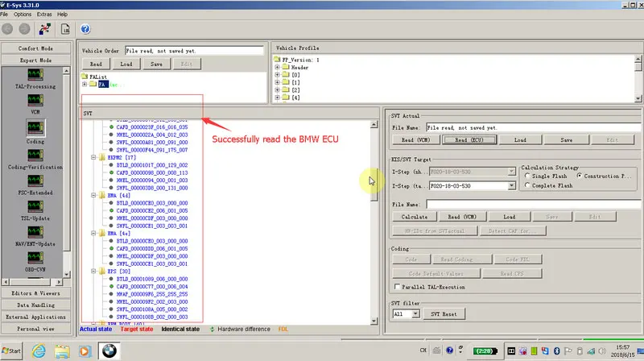Open TSL-Update module icon

pyautogui.click(x=35, y=206)
